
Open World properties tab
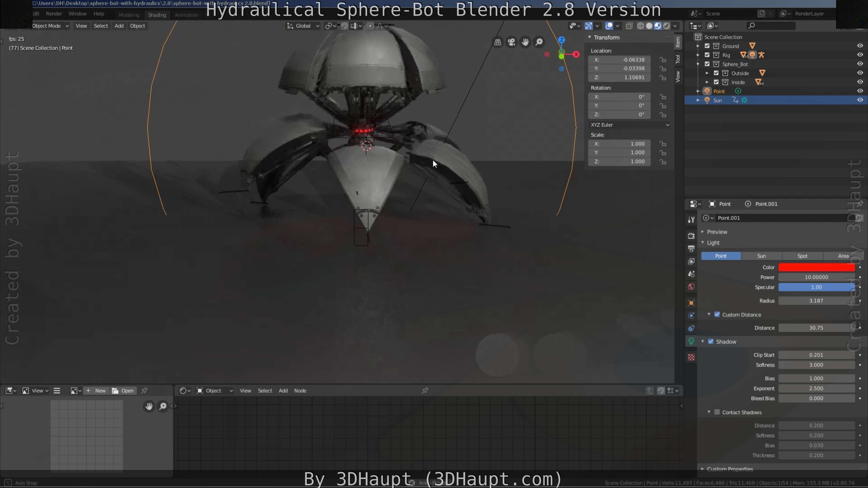[691, 287]
